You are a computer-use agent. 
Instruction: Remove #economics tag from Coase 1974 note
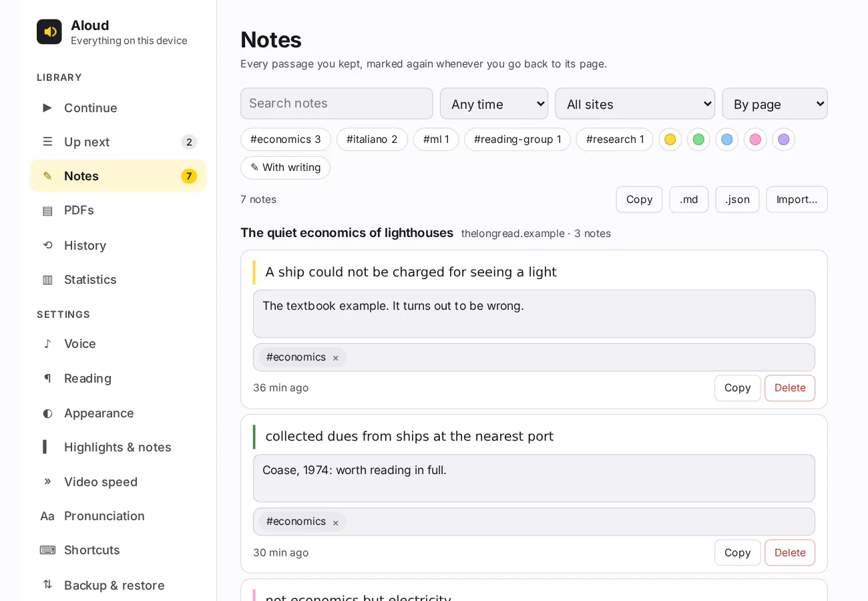pos(336,522)
